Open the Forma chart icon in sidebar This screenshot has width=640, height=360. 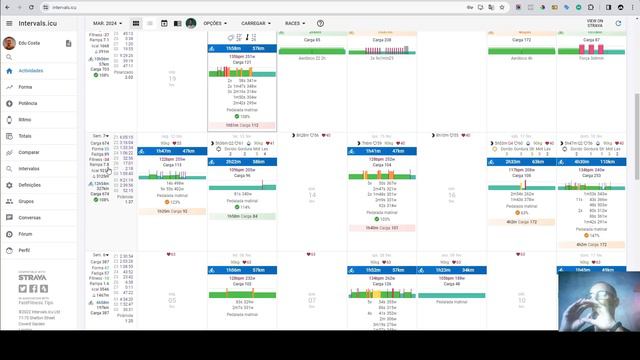tap(9, 87)
